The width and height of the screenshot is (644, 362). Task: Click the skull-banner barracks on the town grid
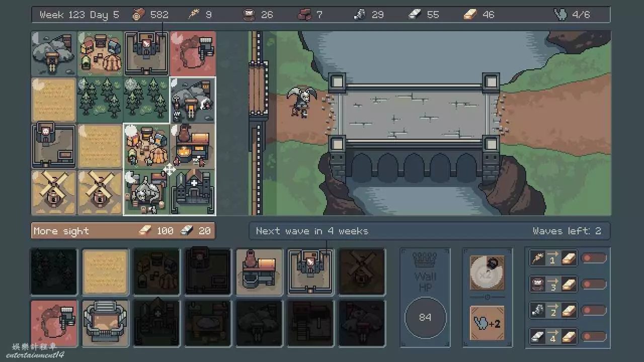click(54, 146)
